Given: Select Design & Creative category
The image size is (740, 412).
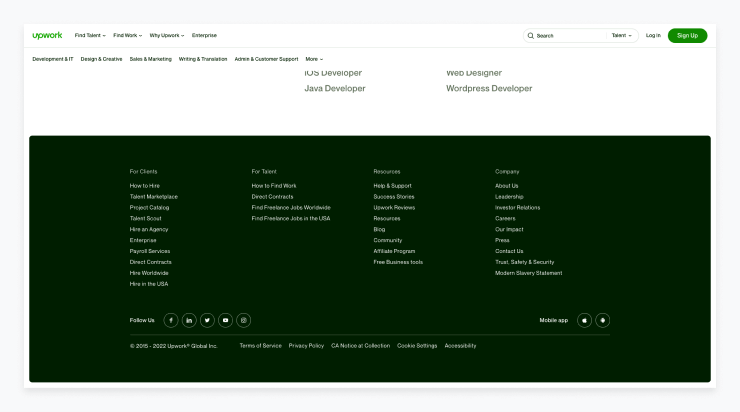Looking at the screenshot, I should [x=101, y=59].
